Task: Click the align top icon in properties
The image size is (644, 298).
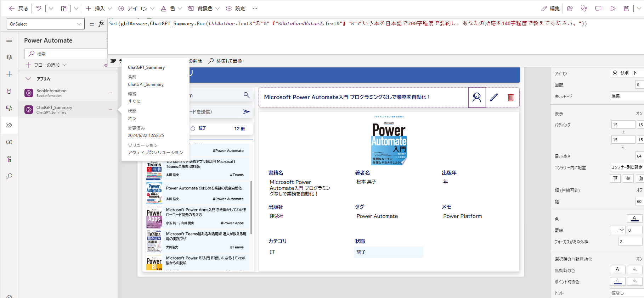Action: (615, 178)
